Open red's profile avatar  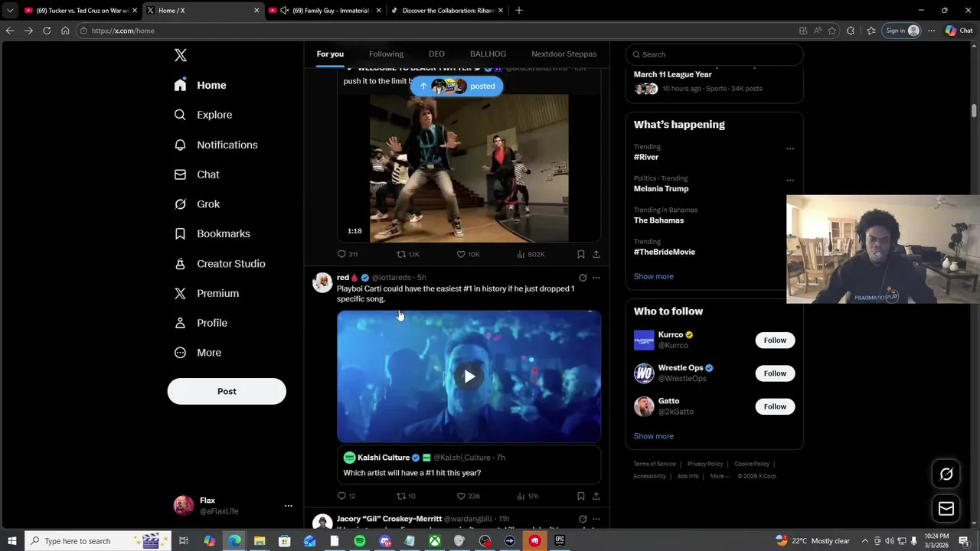click(322, 282)
